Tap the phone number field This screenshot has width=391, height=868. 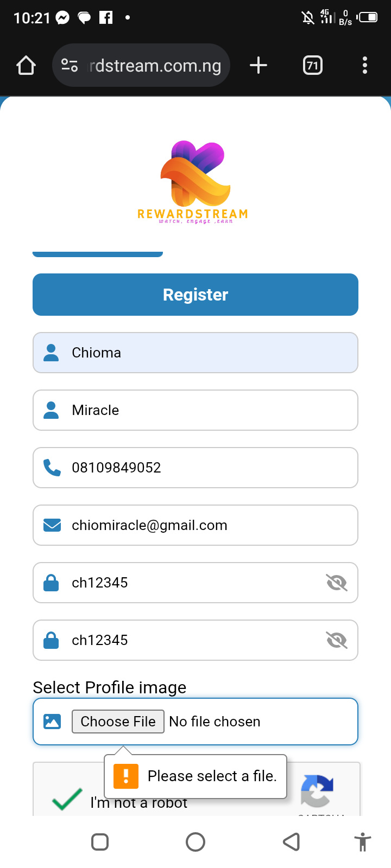[206, 468]
